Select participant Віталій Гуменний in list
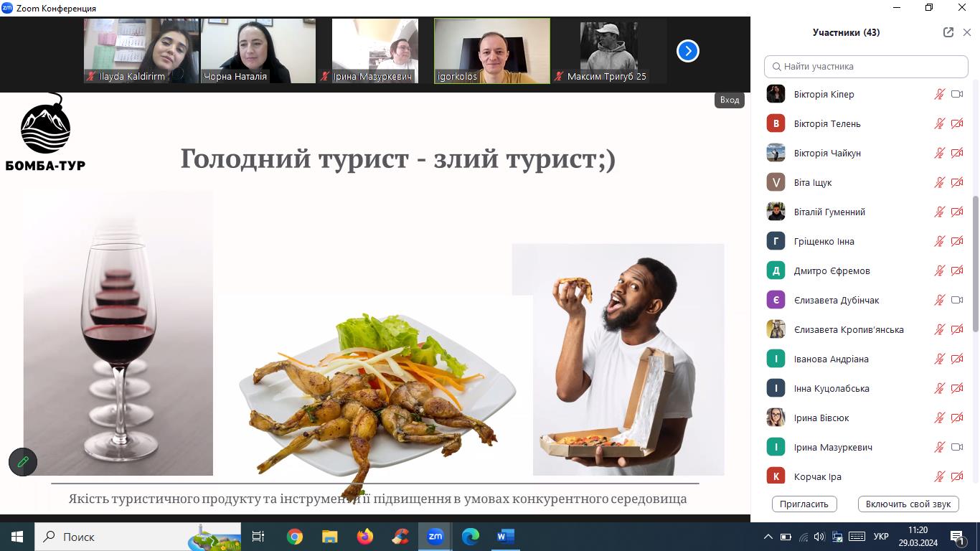The width and height of the screenshot is (980, 551). pyautogui.click(x=829, y=212)
